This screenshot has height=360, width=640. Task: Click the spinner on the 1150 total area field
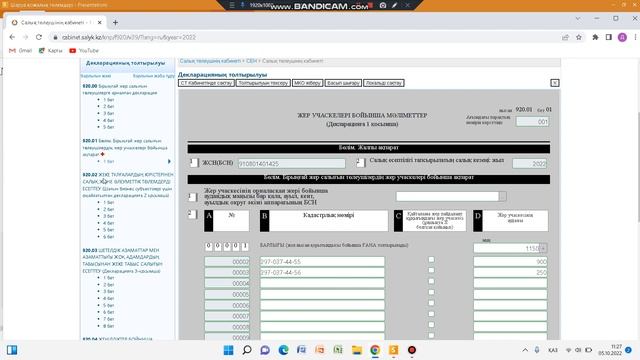point(543,248)
